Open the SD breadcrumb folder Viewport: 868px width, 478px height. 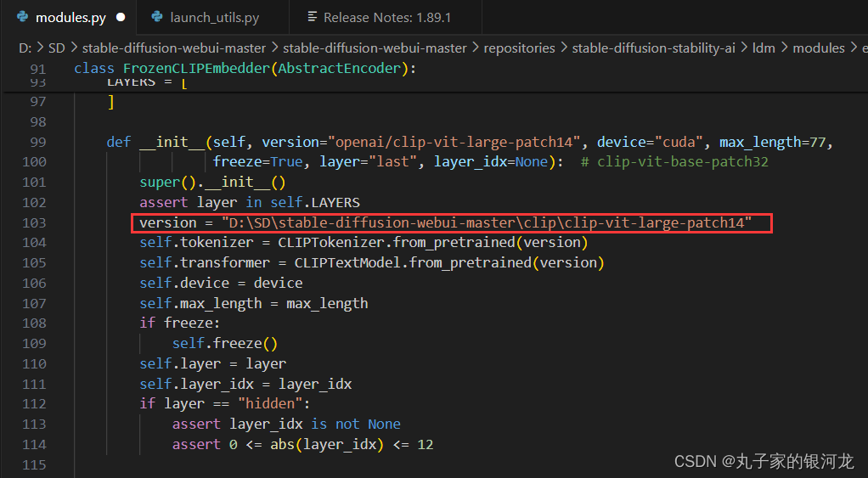(56, 48)
